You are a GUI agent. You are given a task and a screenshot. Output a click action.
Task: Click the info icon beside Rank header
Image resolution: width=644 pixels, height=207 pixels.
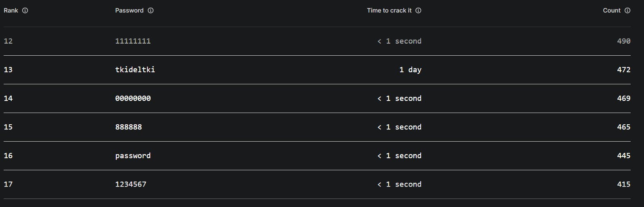click(25, 10)
